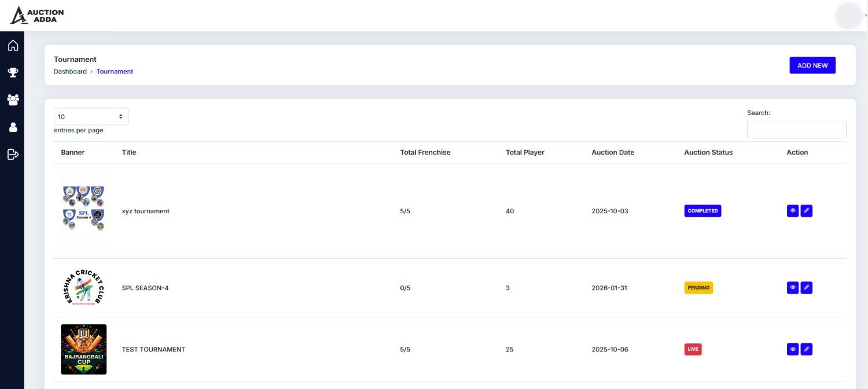Edit xyz tournament with pencil icon
The width and height of the screenshot is (868, 389).
(x=806, y=211)
